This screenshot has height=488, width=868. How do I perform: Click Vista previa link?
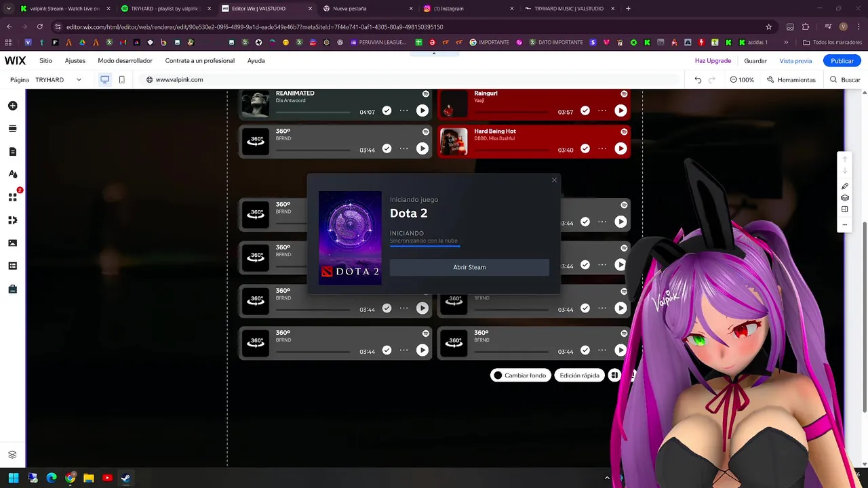tap(795, 61)
